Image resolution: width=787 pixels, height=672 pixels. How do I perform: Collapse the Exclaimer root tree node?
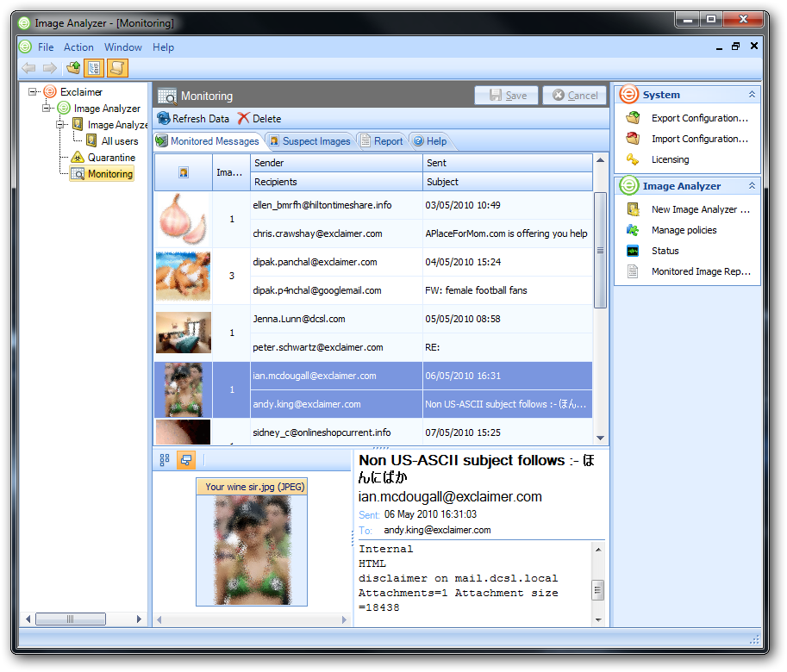[x=33, y=92]
